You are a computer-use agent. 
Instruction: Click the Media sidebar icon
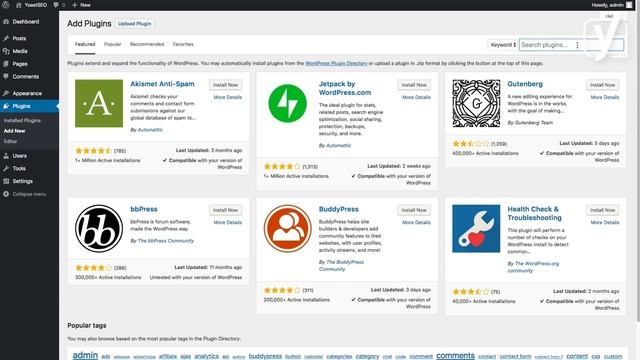point(6,51)
